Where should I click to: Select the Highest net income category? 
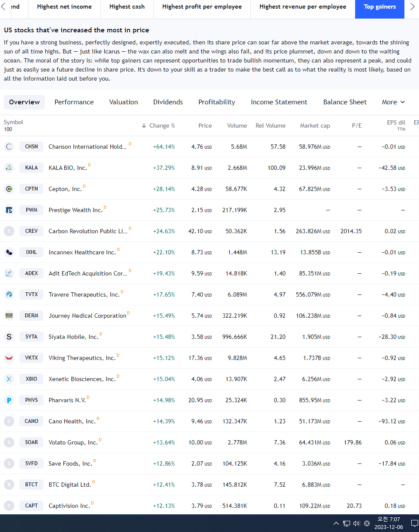point(64,7)
